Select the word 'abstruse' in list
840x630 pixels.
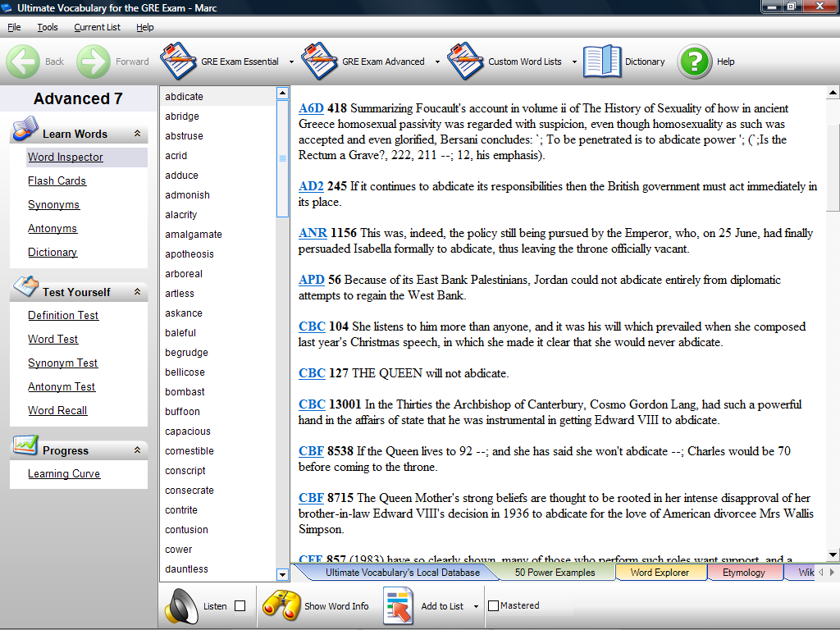pyautogui.click(x=184, y=136)
